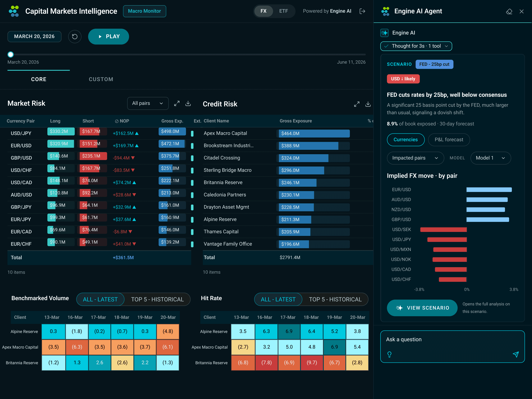
Task: Download the Market Risk table
Action: pos(188,103)
